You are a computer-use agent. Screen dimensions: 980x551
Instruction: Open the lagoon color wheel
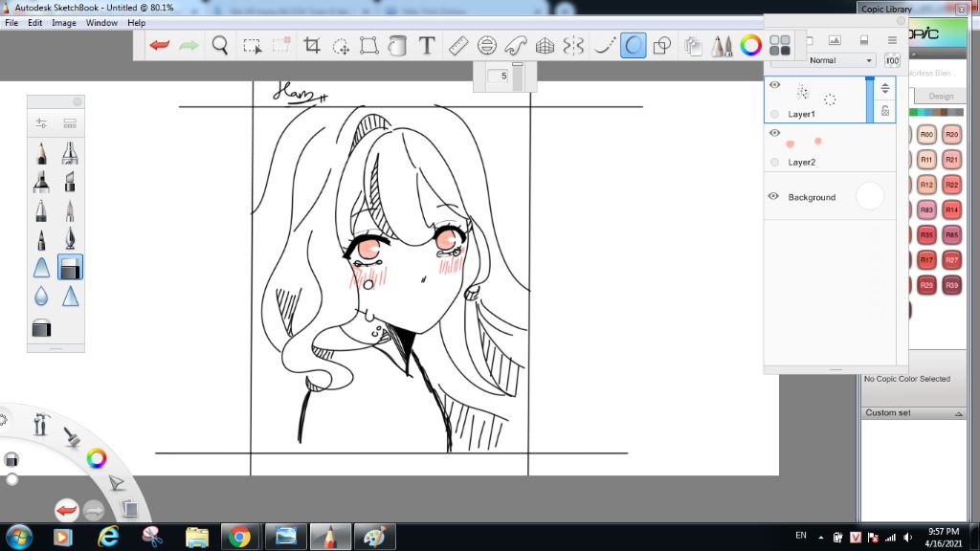click(x=97, y=458)
